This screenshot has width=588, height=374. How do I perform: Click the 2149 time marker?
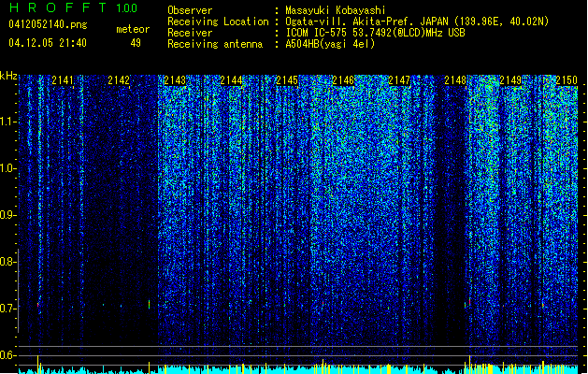click(510, 80)
